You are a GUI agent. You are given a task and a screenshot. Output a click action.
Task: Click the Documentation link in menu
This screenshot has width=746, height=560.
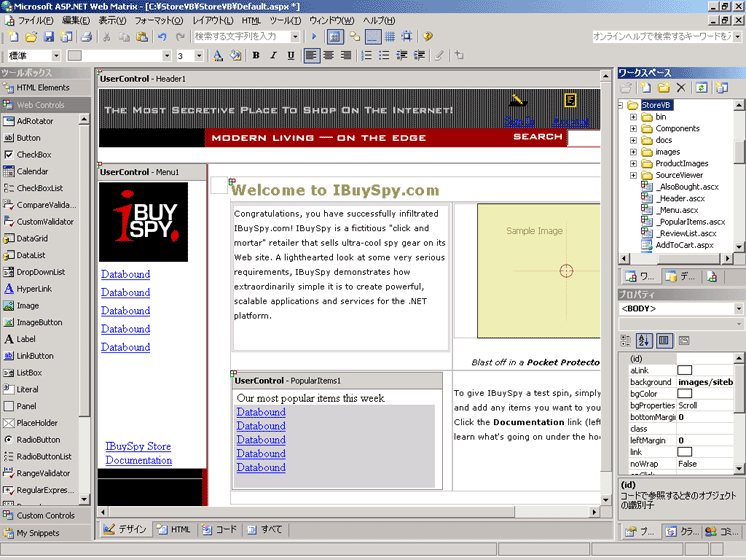(x=138, y=460)
